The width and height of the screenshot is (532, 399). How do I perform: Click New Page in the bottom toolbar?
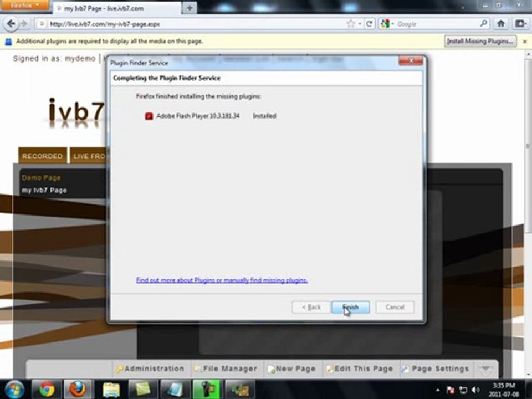point(292,369)
